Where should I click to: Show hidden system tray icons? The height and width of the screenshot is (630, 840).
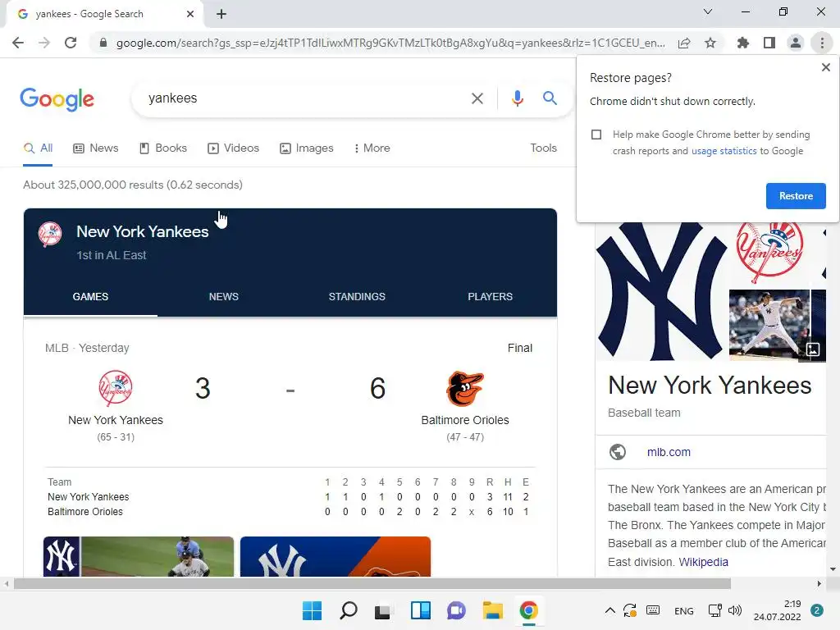pyautogui.click(x=609, y=610)
